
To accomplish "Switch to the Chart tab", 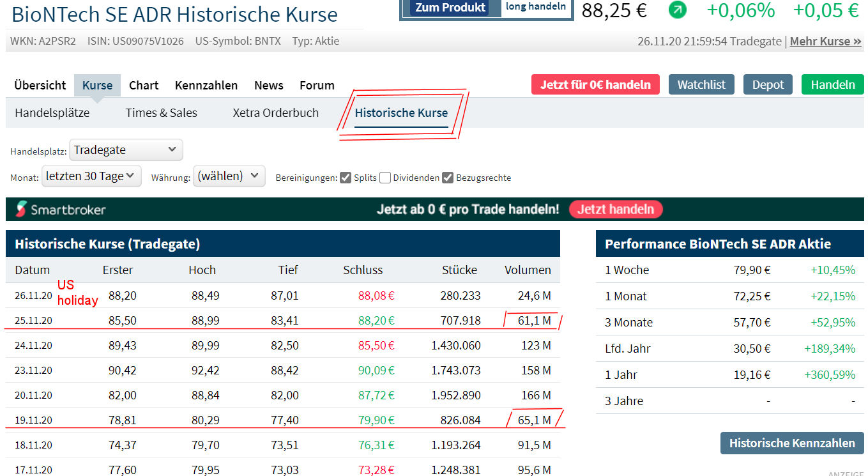I will [x=143, y=85].
